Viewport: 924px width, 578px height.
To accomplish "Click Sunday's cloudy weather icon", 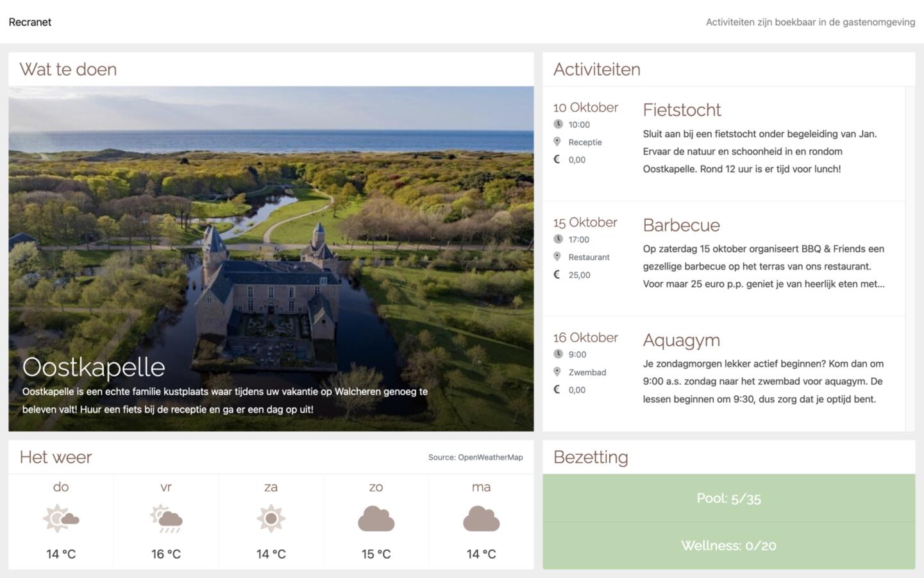I will [x=376, y=518].
